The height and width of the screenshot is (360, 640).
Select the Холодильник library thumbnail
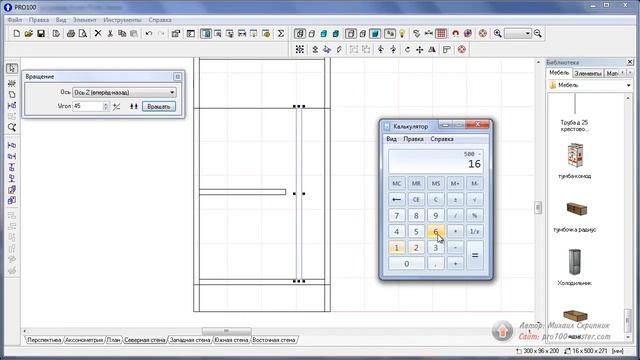coord(574,262)
